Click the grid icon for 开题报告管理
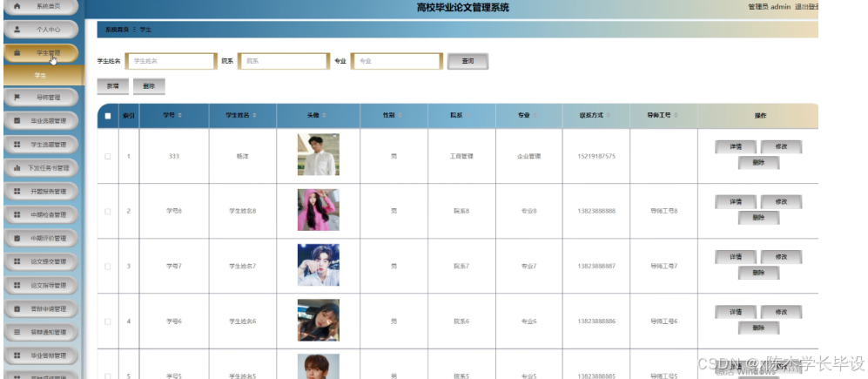The image size is (868, 379). coord(17,191)
